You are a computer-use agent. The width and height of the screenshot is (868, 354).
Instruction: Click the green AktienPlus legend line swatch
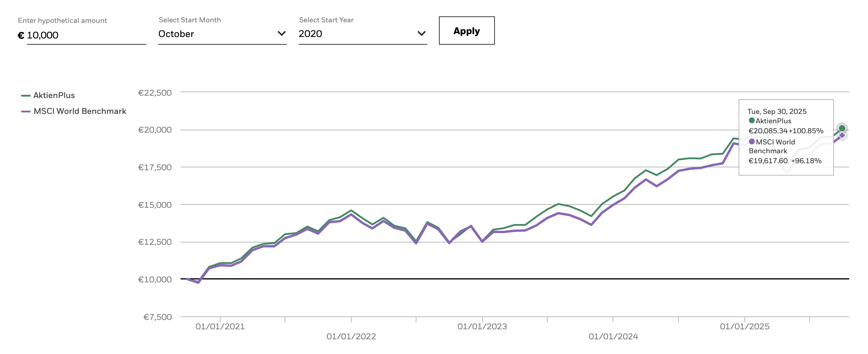coord(26,96)
